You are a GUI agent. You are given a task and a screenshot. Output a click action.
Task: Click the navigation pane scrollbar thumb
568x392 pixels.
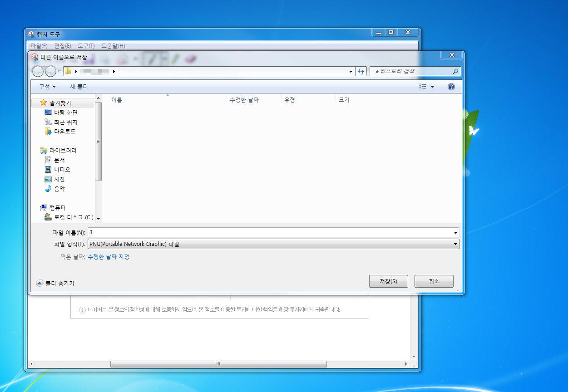pos(99,141)
